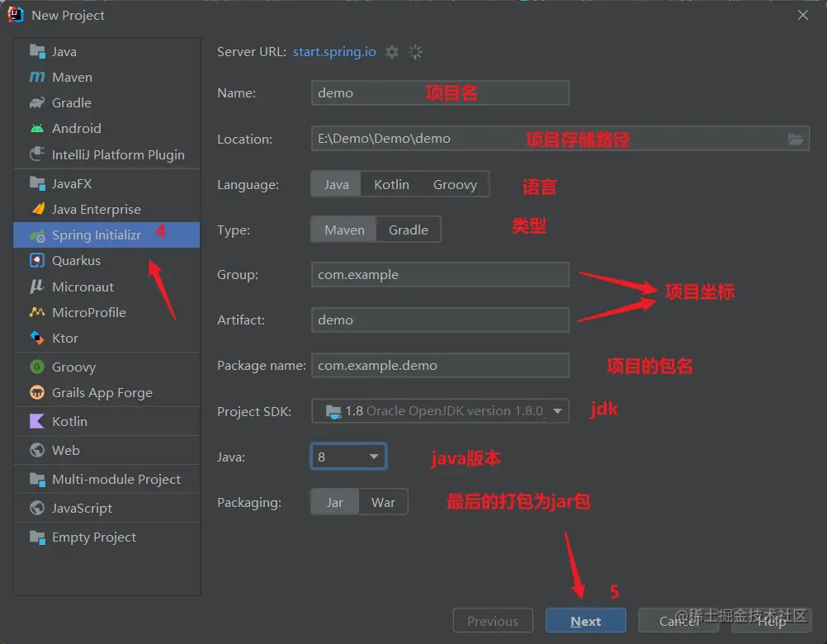Open server URL settings gear

pos(392,52)
